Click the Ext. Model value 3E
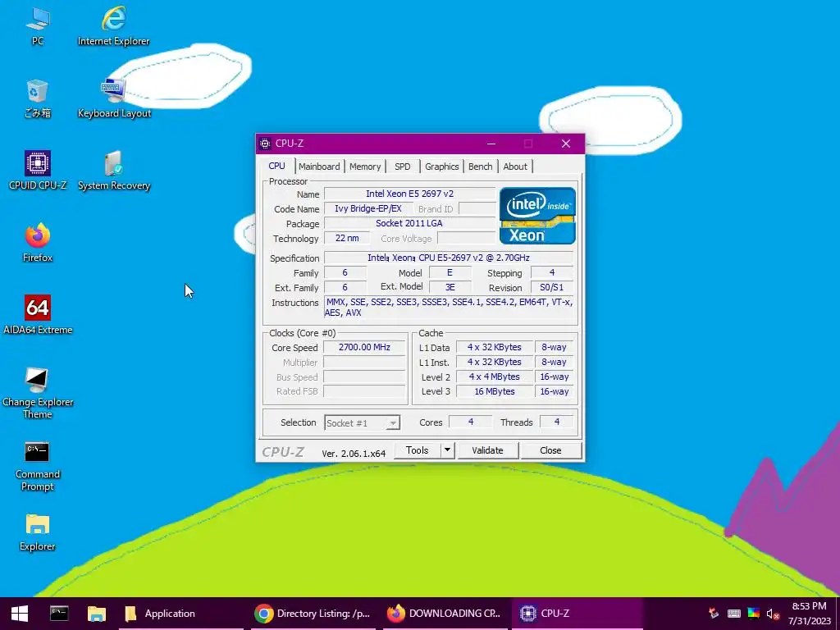Viewport: 840px width, 630px height. [450, 288]
